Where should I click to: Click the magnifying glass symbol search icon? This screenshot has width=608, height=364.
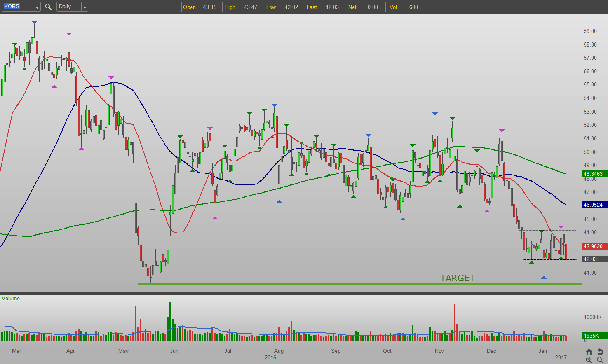tap(48, 7)
